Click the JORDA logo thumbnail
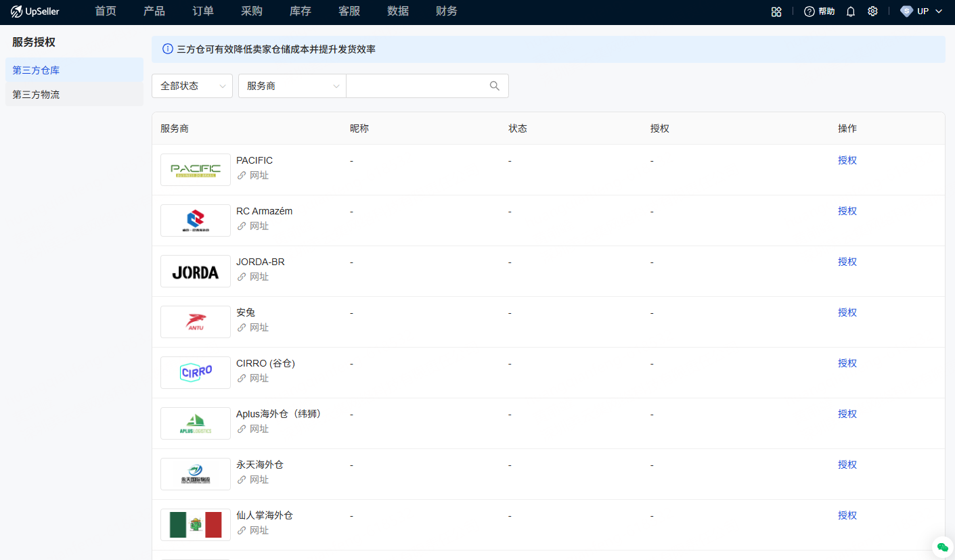 pos(196,271)
